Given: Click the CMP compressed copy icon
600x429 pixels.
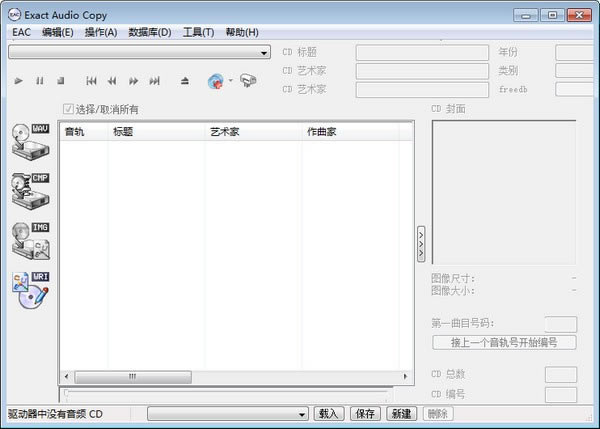Looking at the screenshot, I should (30, 189).
